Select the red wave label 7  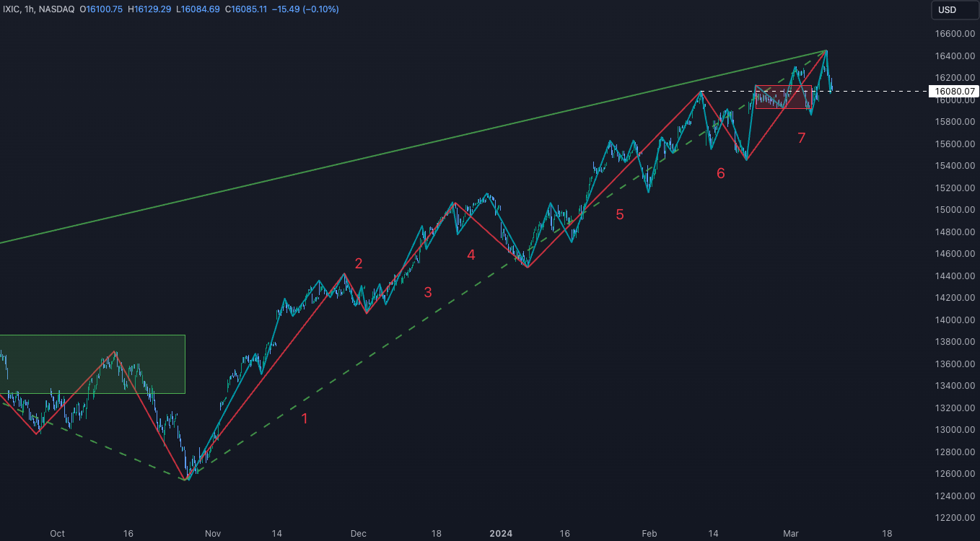[x=801, y=138]
